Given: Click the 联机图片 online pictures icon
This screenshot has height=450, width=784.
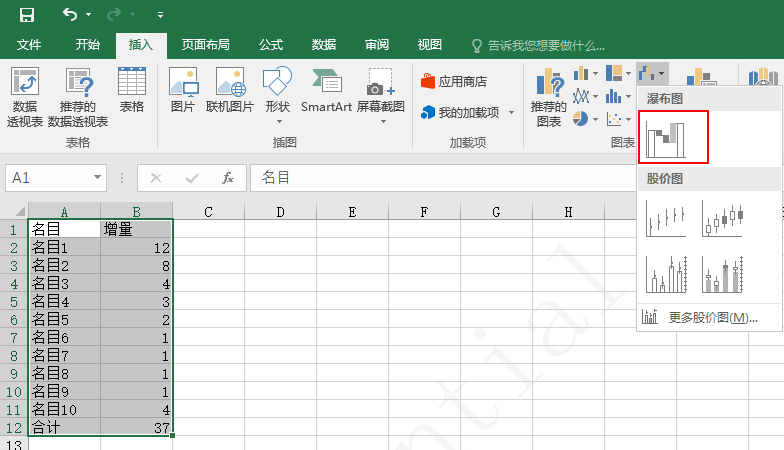Looking at the screenshot, I should (x=230, y=90).
